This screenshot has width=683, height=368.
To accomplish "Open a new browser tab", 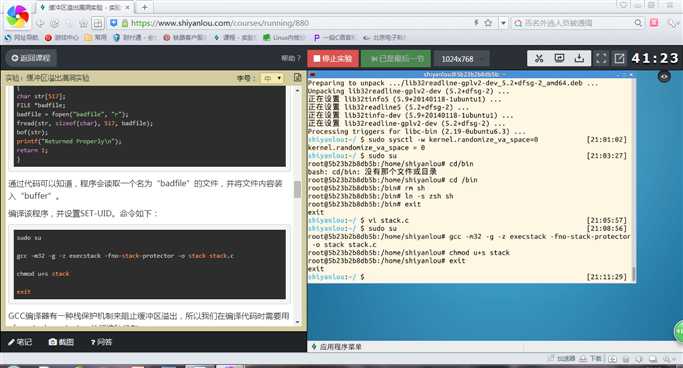I will 144,7.
